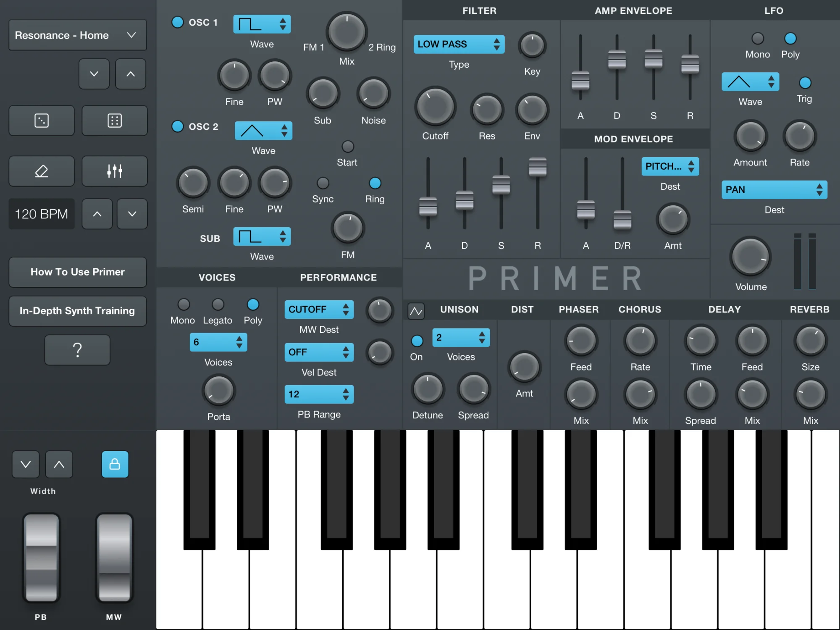Toggle Unison On switch
Viewport: 840px width, 630px height.
point(417,341)
